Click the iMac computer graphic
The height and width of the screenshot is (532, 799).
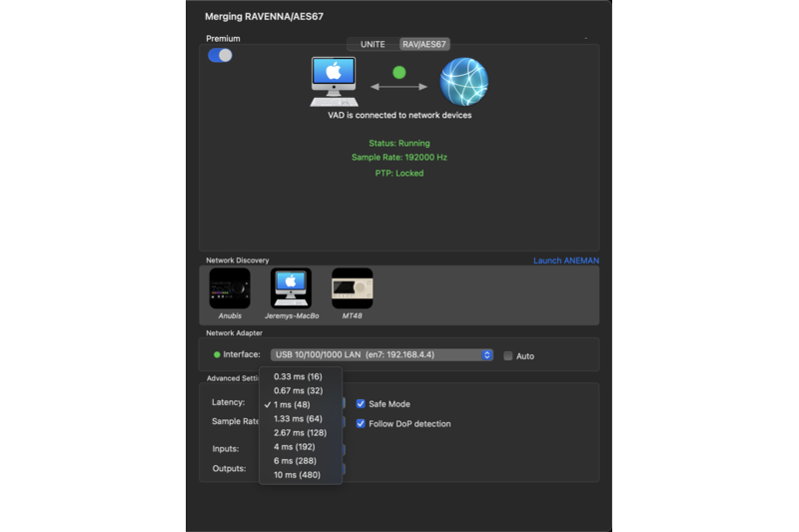334,82
